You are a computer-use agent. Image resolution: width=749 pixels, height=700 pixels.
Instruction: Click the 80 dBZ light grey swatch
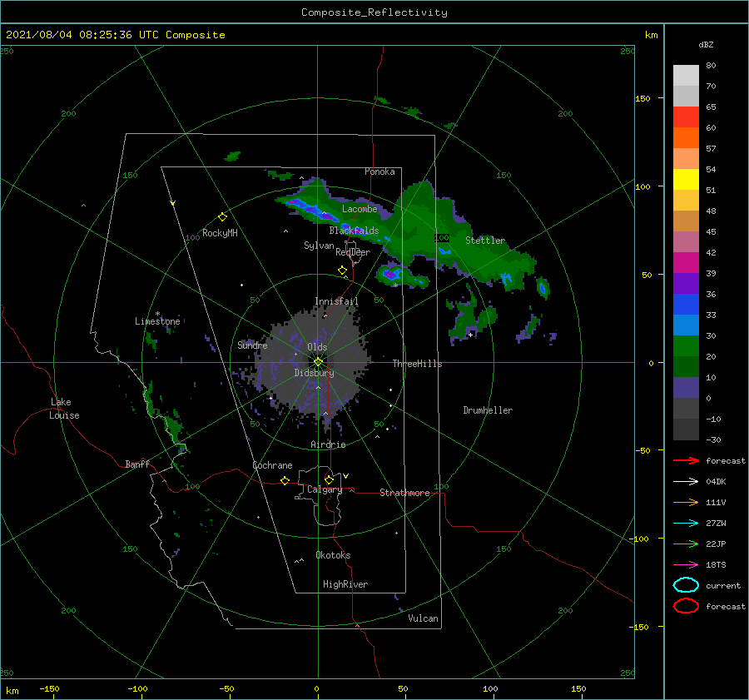686,75
